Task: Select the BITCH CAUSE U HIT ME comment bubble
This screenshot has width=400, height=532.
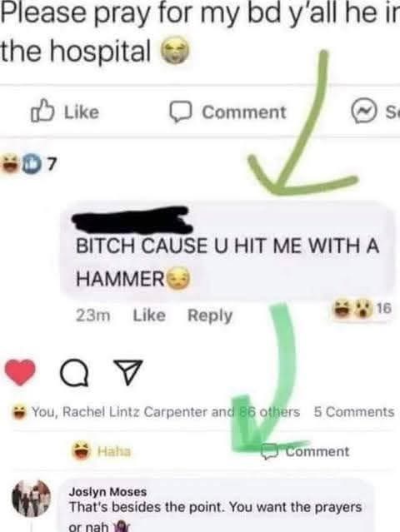Action: [227, 251]
